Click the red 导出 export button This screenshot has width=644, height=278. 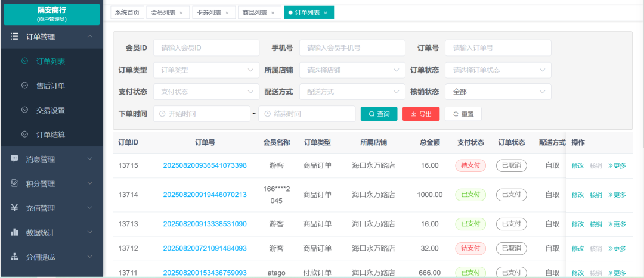pos(421,114)
